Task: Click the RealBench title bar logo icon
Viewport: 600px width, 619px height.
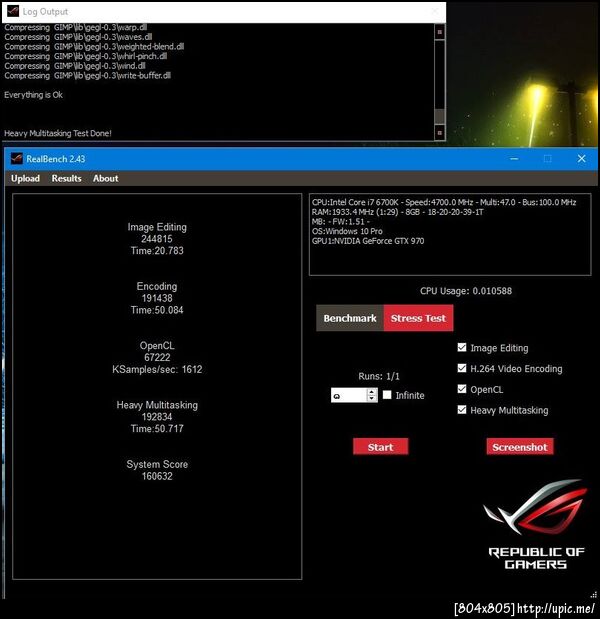Action: point(17,159)
